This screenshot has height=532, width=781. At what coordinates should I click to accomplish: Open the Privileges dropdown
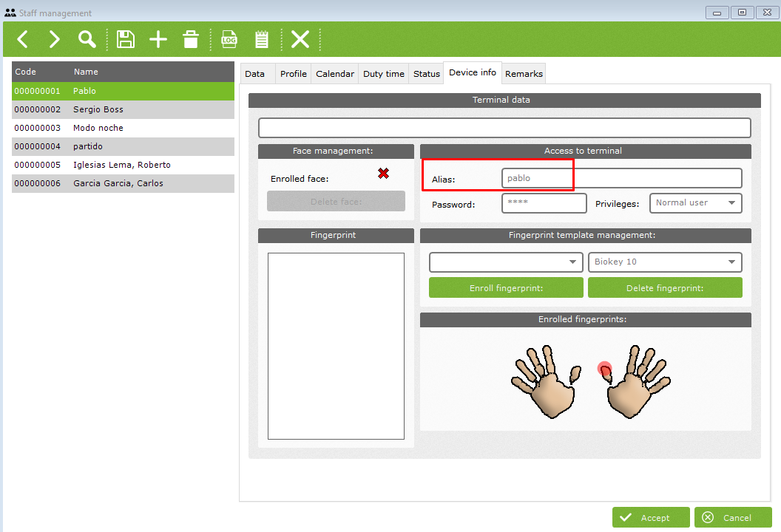695,203
